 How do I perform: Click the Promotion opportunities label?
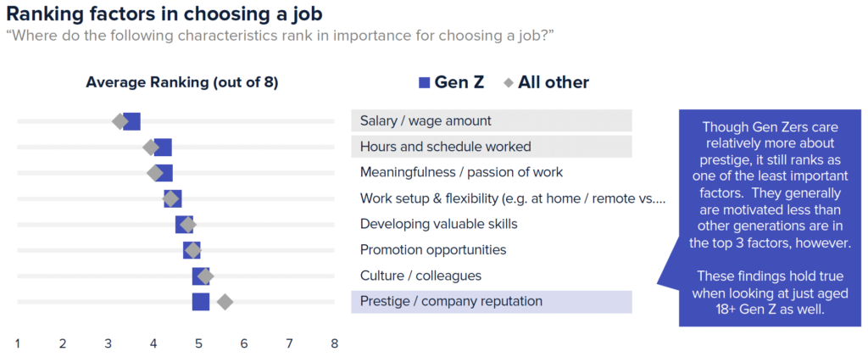click(433, 250)
